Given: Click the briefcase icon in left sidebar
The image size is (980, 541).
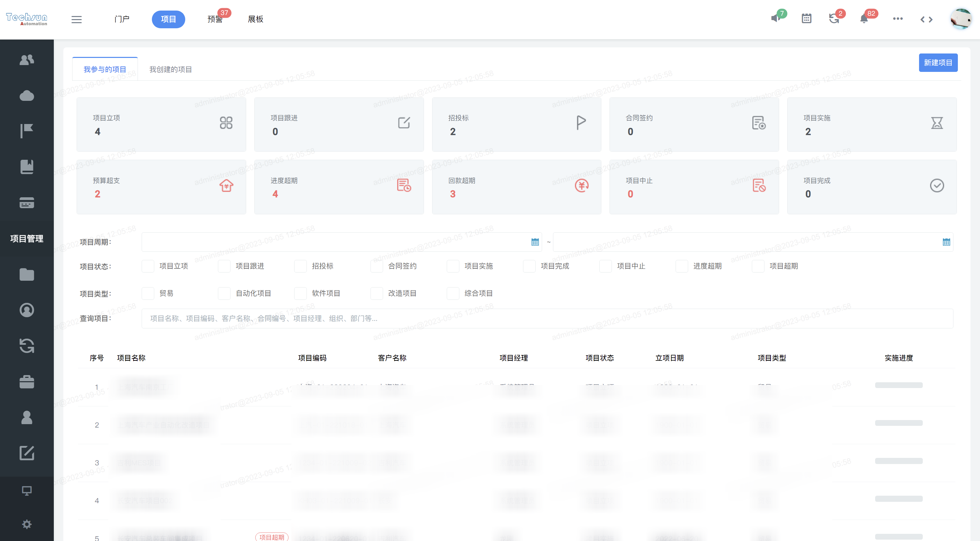Looking at the screenshot, I should [27, 382].
